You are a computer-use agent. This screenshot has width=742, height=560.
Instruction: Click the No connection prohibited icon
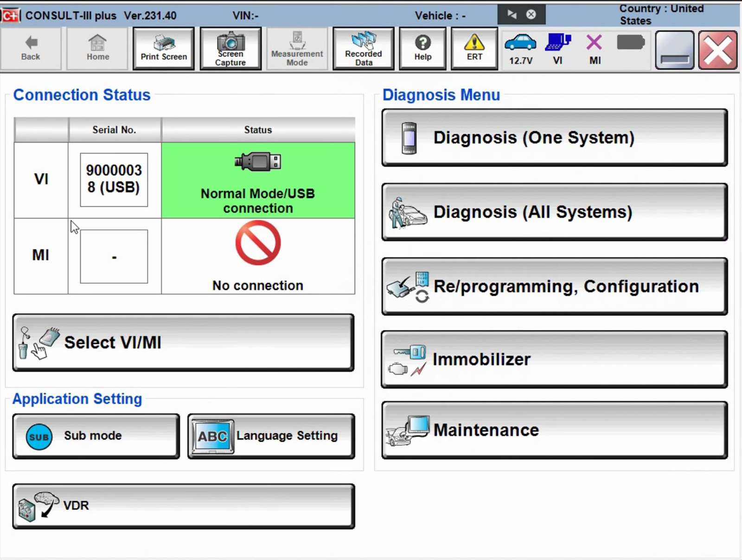(x=258, y=242)
